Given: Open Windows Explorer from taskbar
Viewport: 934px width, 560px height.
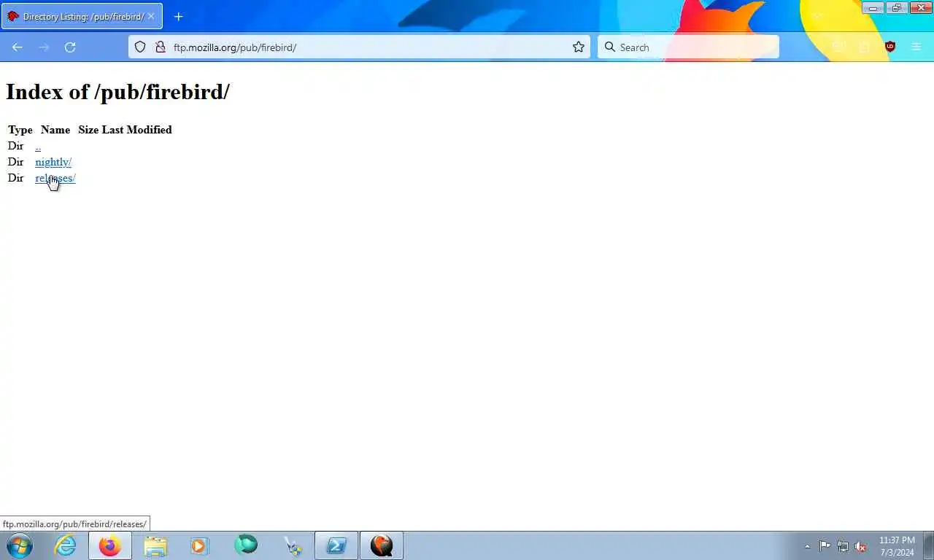Looking at the screenshot, I should (155, 545).
